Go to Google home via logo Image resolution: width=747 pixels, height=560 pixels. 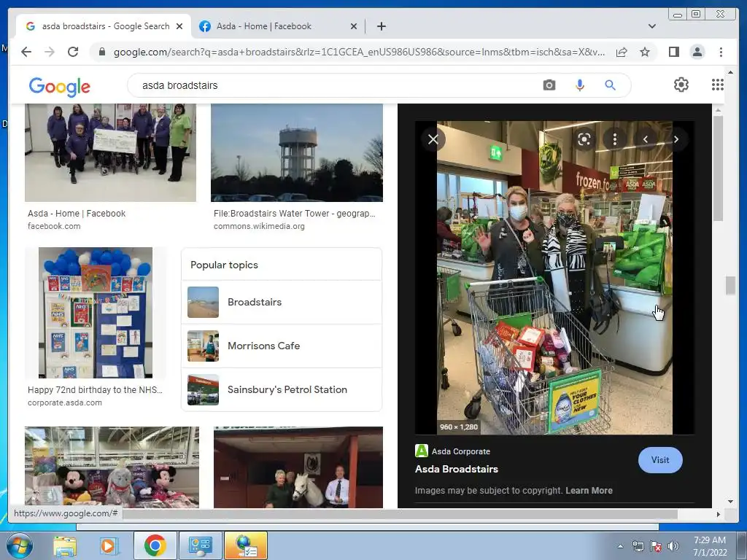[x=60, y=86]
